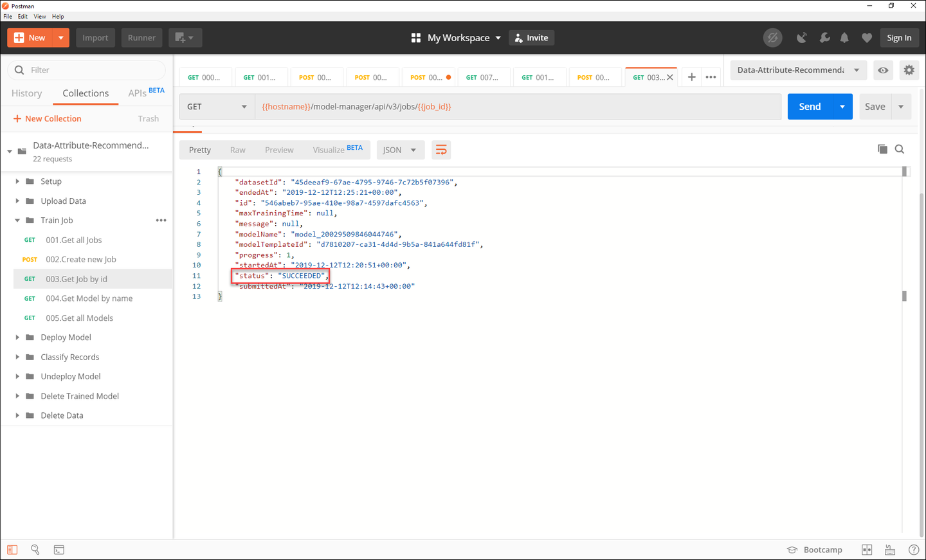The image size is (926, 560).
Task: Open tab options ellipsis menu
Action: [711, 77]
